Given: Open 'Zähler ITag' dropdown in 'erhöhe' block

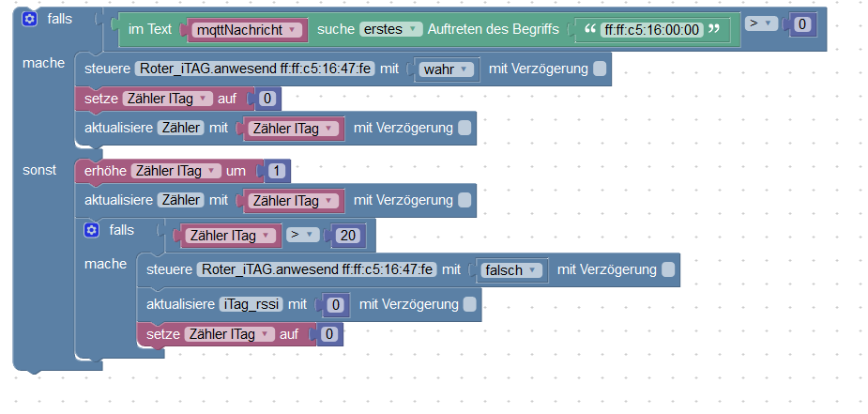Looking at the screenshot, I should [x=176, y=171].
